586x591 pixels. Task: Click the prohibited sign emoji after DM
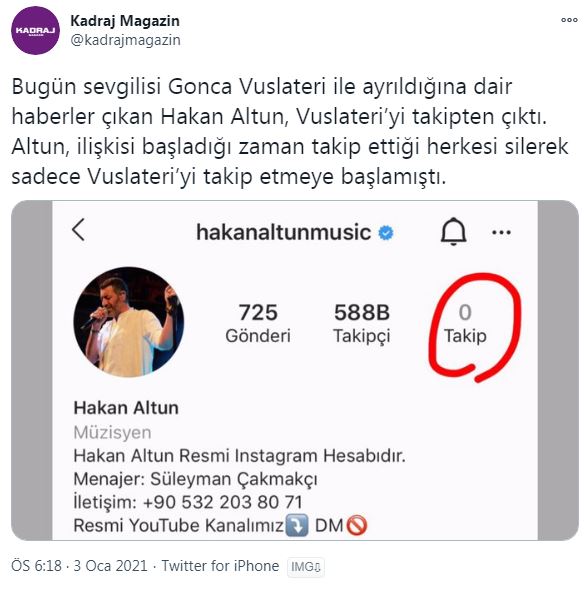tap(356, 525)
